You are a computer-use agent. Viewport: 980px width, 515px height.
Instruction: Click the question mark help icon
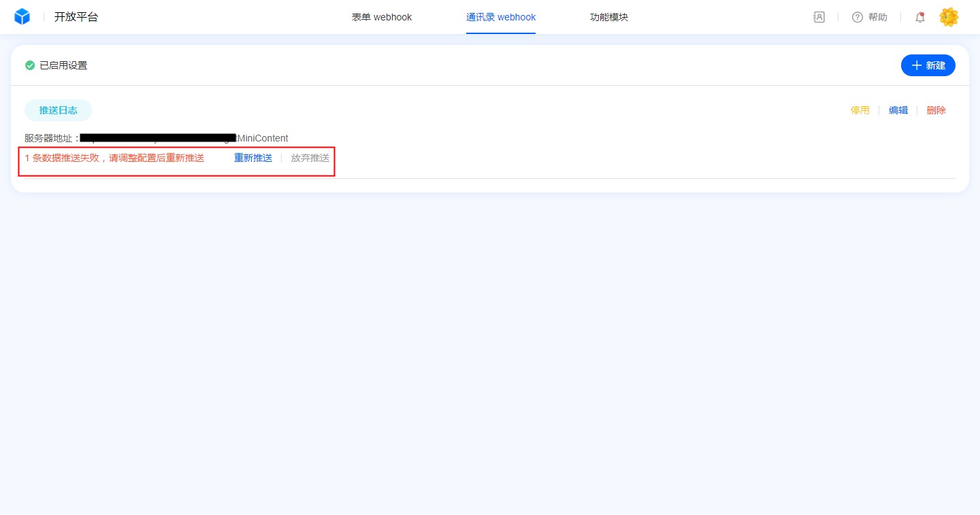point(857,17)
